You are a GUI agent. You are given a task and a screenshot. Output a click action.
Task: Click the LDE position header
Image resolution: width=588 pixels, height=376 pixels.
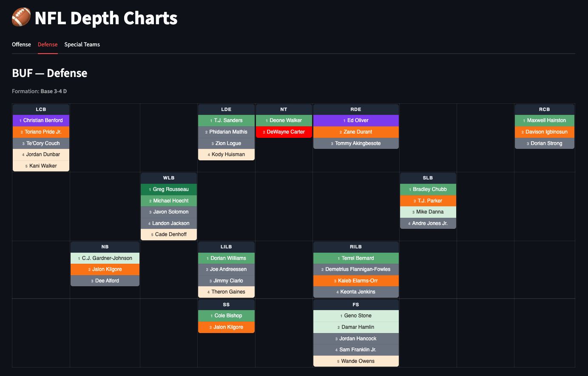click(226, 109)
